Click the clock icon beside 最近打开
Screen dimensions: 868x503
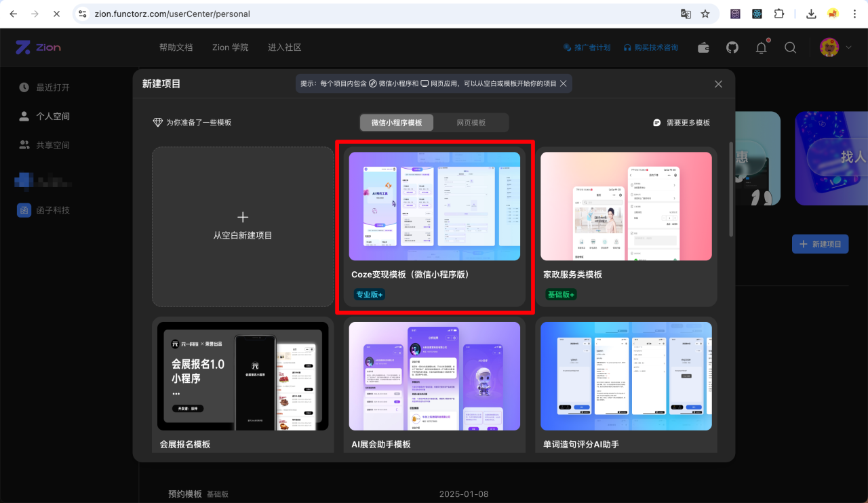[x=24, y=87]
